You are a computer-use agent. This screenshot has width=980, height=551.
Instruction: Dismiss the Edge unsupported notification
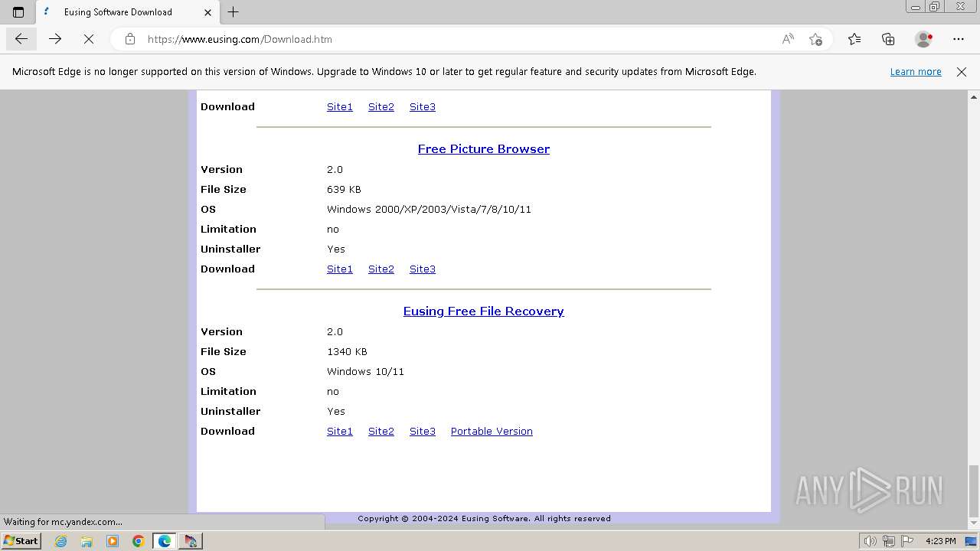point(962,72)
